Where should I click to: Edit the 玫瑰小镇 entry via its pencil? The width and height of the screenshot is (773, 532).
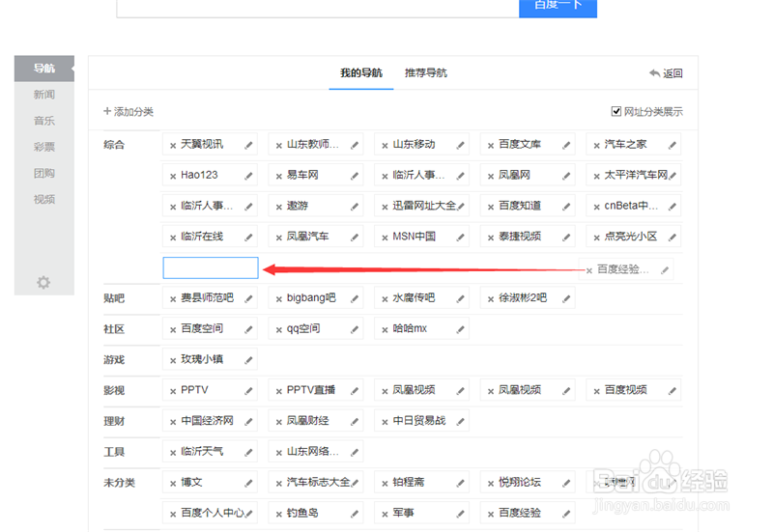pos(248,360)
